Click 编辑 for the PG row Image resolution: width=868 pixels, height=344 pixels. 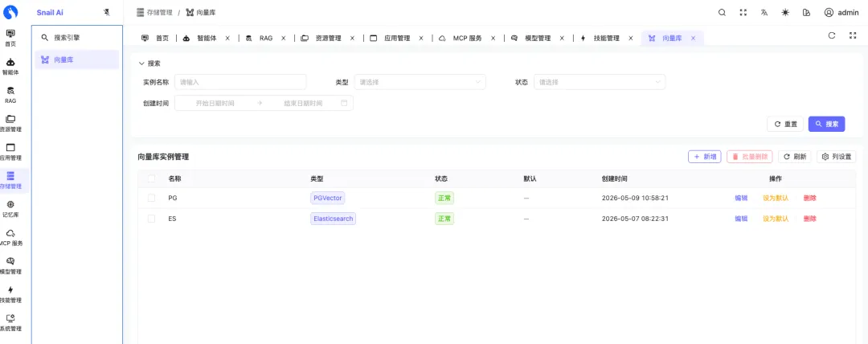741,198
